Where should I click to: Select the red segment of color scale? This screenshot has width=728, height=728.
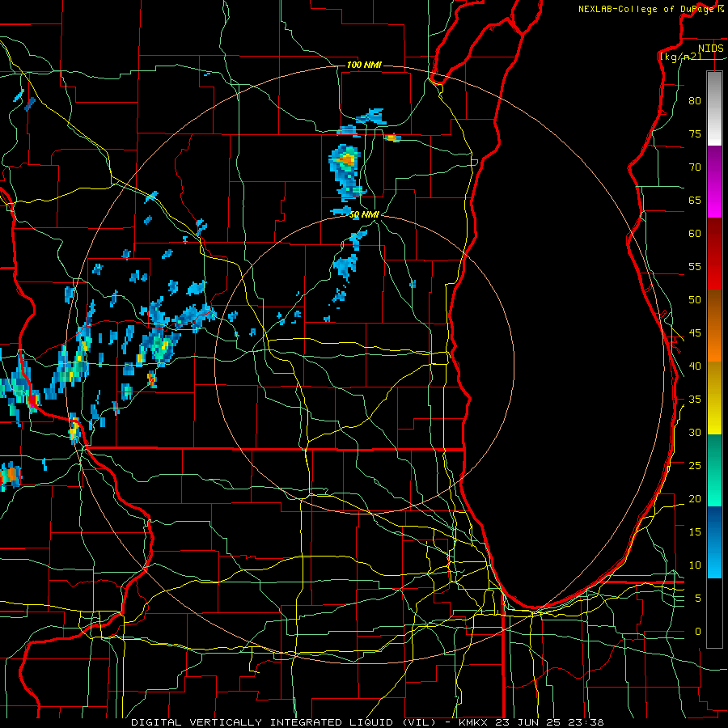click(714, 254)
